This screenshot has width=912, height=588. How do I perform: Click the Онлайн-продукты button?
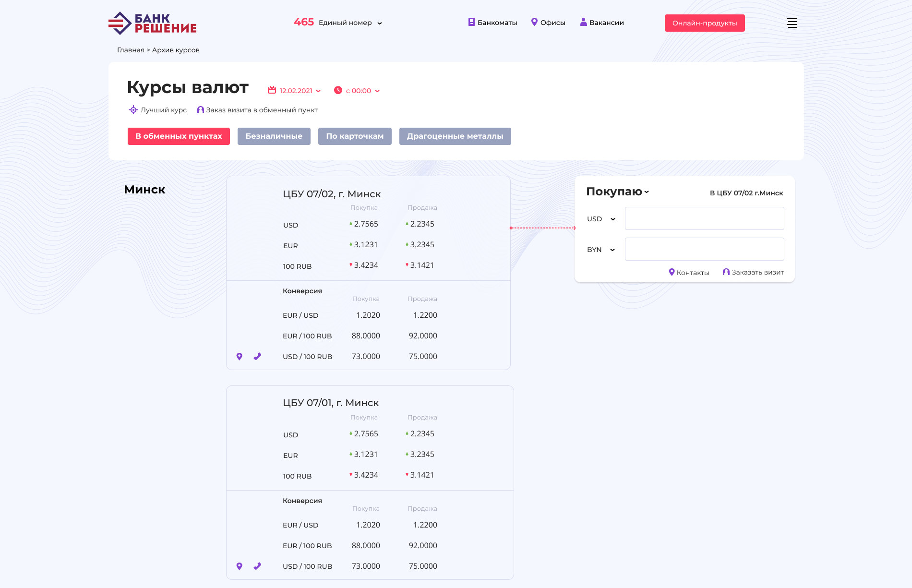point(704,23)
